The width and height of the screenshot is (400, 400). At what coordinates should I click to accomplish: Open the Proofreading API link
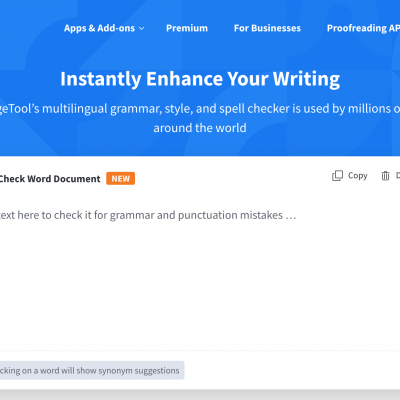(363, 28)
